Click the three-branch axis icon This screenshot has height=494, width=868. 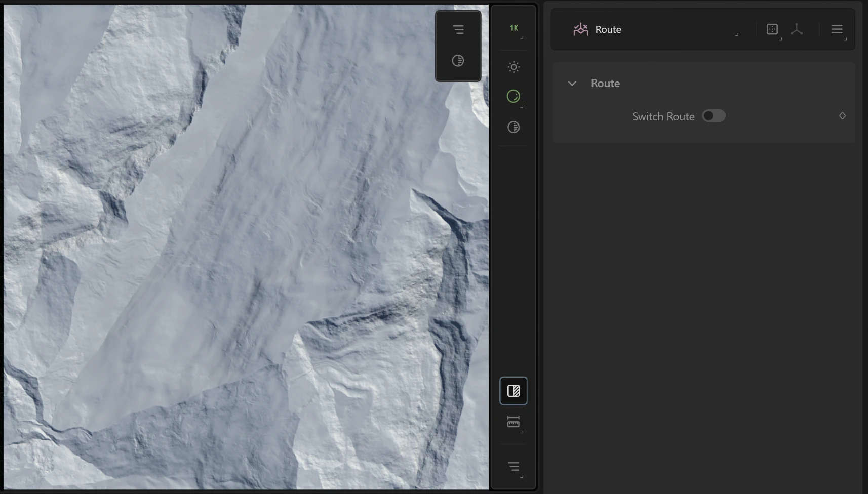click(797, 29)
